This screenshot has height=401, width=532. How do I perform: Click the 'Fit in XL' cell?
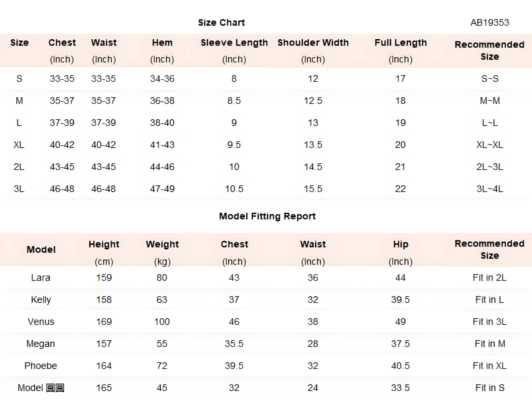click(x=489, y=366)
